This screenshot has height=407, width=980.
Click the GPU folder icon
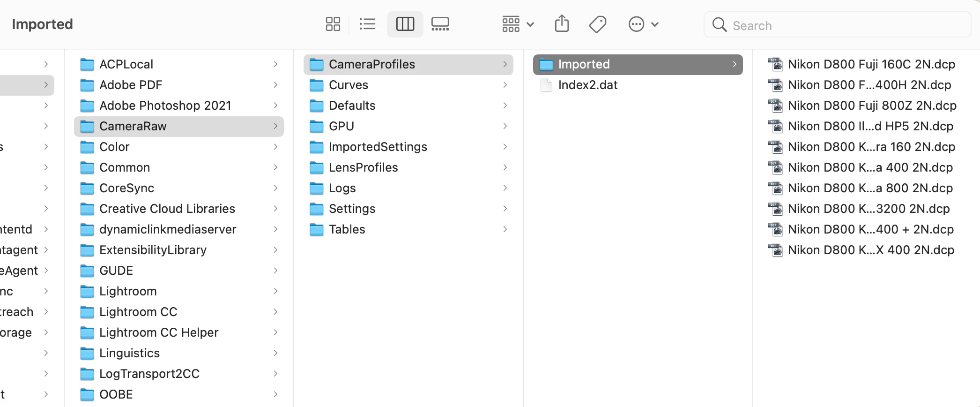pos(317,126)
